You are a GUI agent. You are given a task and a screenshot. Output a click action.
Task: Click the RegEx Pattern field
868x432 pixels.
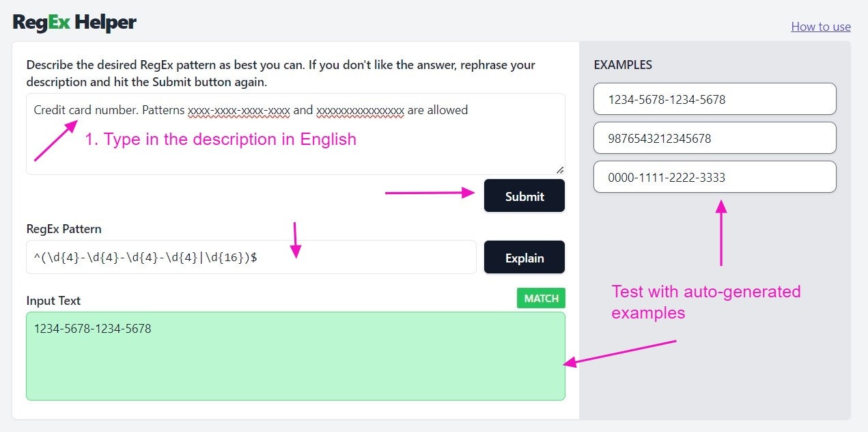click(x=250, y=256)
